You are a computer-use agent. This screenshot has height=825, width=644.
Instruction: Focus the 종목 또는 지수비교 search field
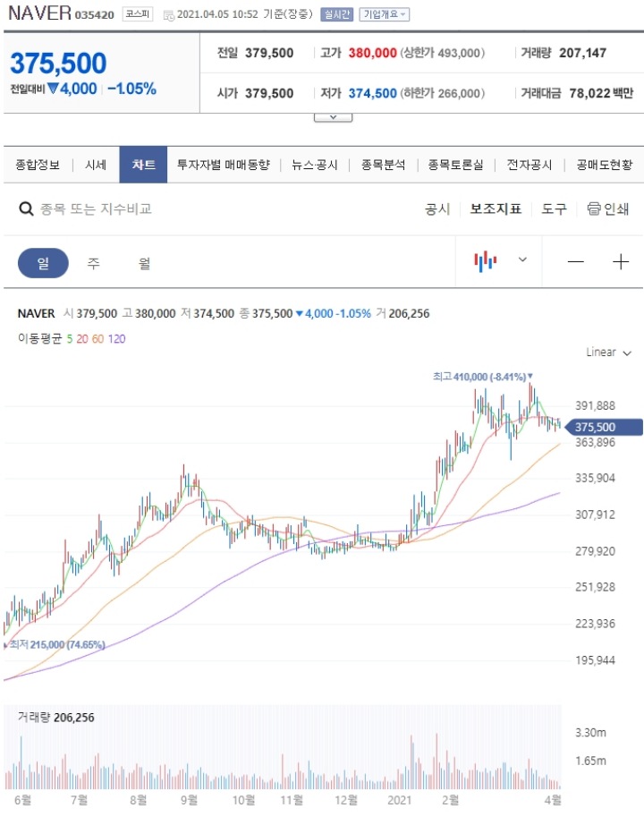coord(97,208)
